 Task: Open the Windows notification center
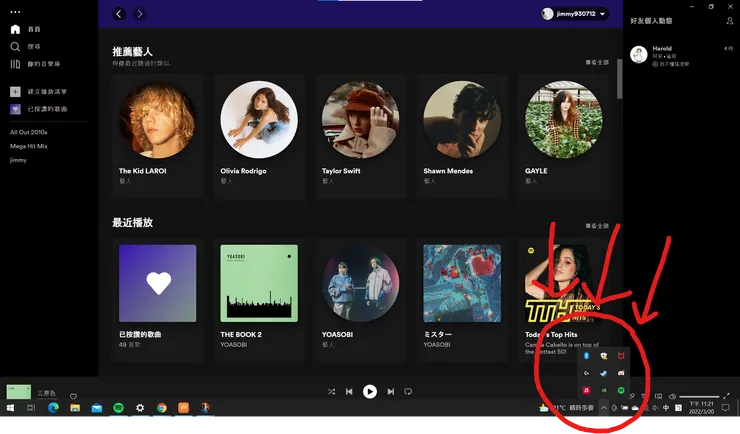click(726, 408)
